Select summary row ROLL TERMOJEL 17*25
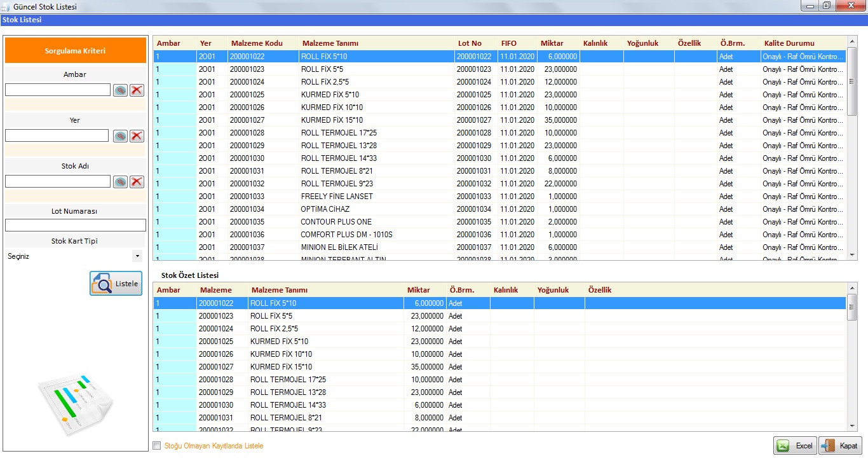This screenshot has width=868, height=463. point(499,380)
